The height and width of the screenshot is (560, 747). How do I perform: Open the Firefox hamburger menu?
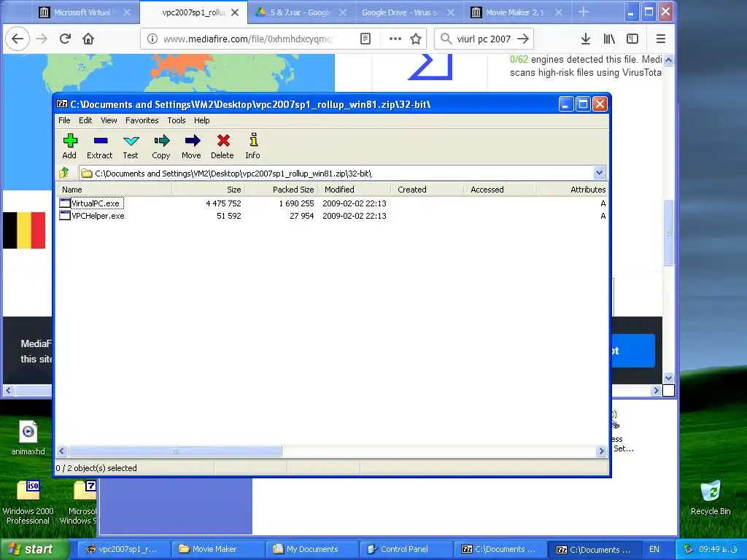tap(661, 39)
